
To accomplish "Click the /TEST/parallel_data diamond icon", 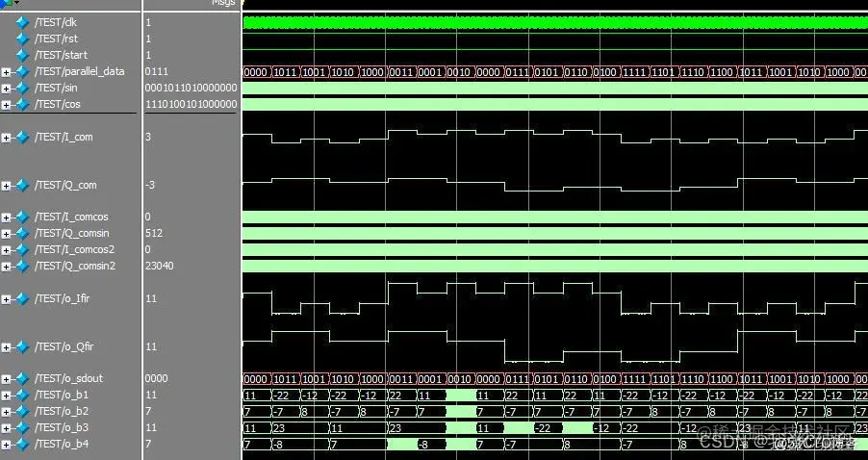I will tap(22, 71).
